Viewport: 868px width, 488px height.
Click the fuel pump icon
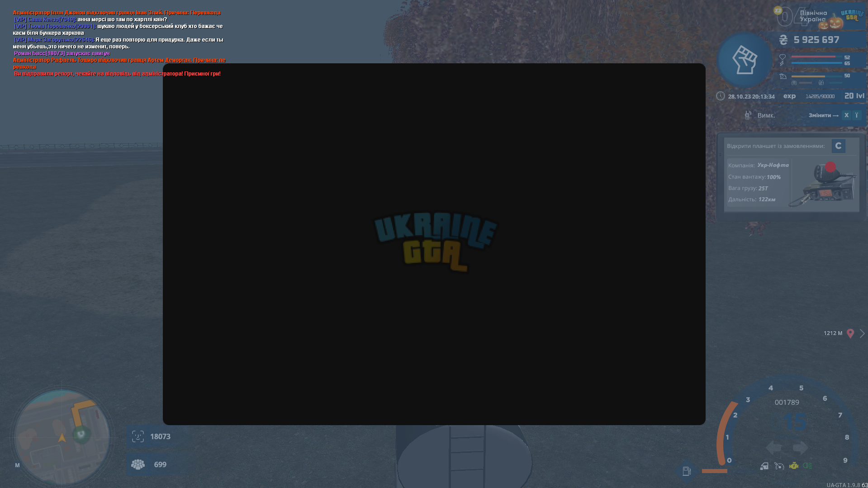[x=687, y=471]
